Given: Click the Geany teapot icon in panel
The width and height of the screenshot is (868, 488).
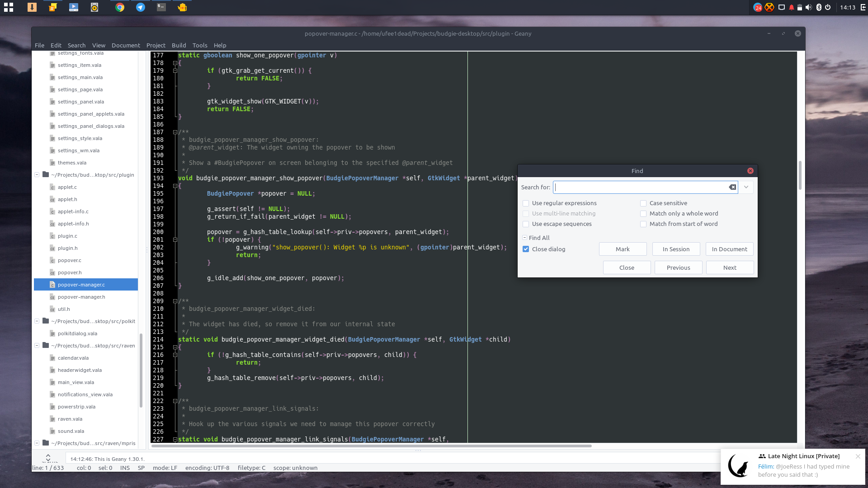Looking at the screenshot, I should tap(182, 7).
